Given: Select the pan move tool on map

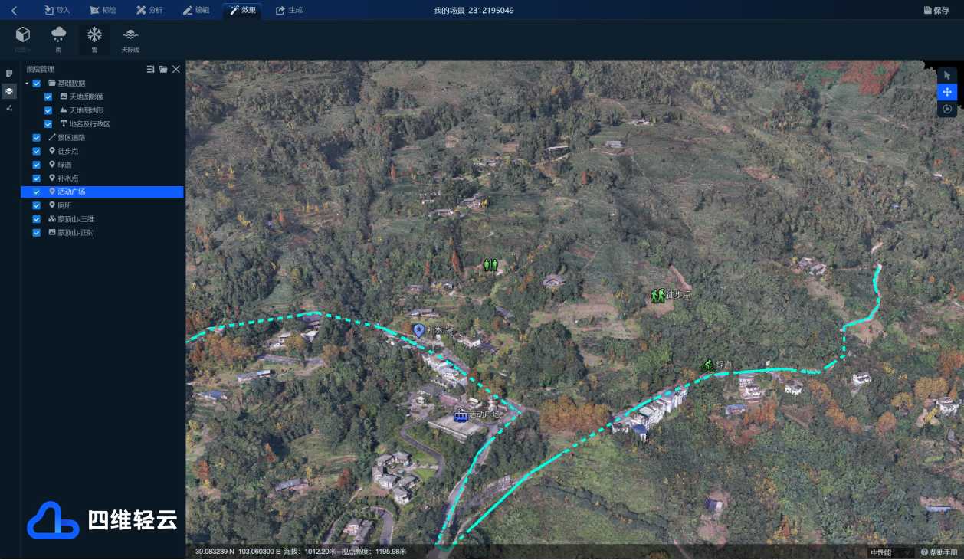Looking at the screenshot, I should pos(947,92).
